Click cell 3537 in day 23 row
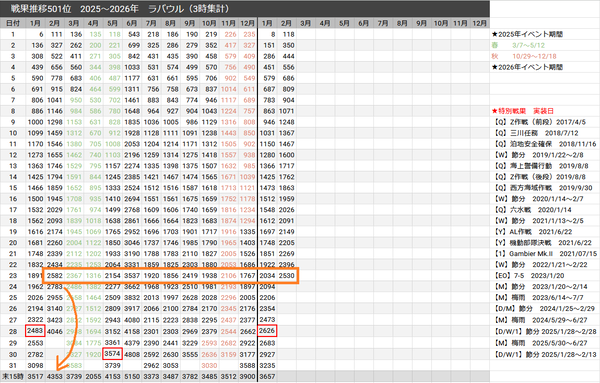The height and width of the screenshot is (383, 600). point(132,275)
